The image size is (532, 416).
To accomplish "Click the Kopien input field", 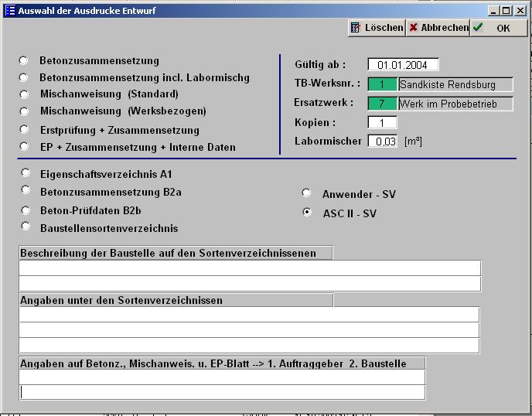I will tap(382, 123).
